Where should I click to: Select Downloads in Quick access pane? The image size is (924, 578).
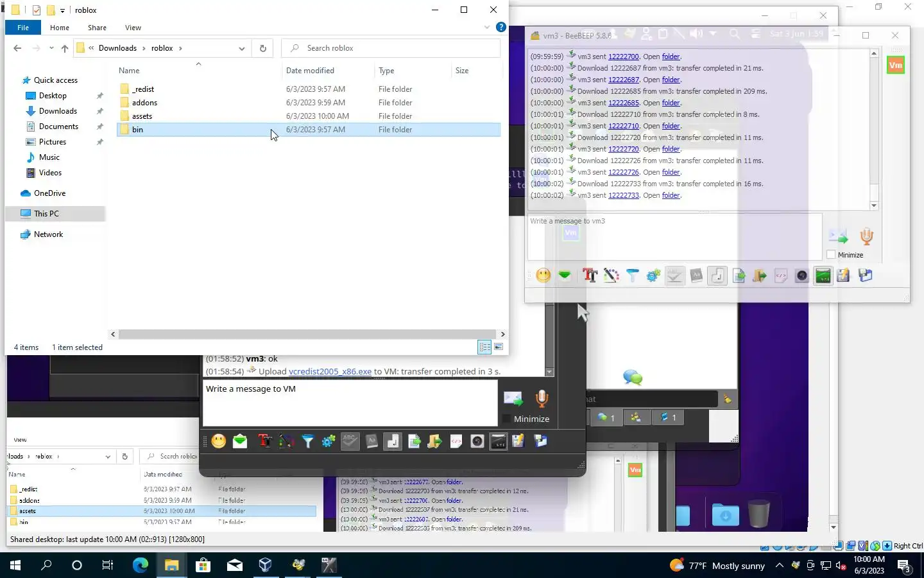[58, 111]
